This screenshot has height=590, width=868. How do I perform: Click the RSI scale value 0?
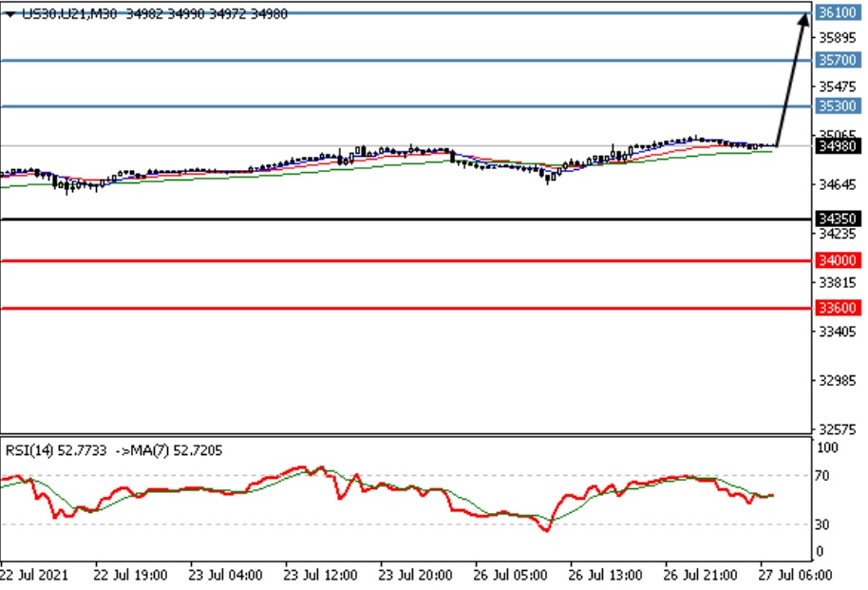tap(820, 552)
